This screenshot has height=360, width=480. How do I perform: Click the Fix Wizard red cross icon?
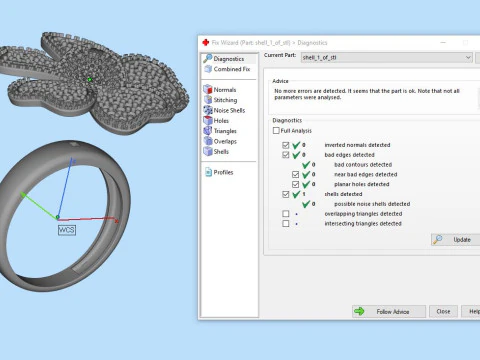(205, 42)
